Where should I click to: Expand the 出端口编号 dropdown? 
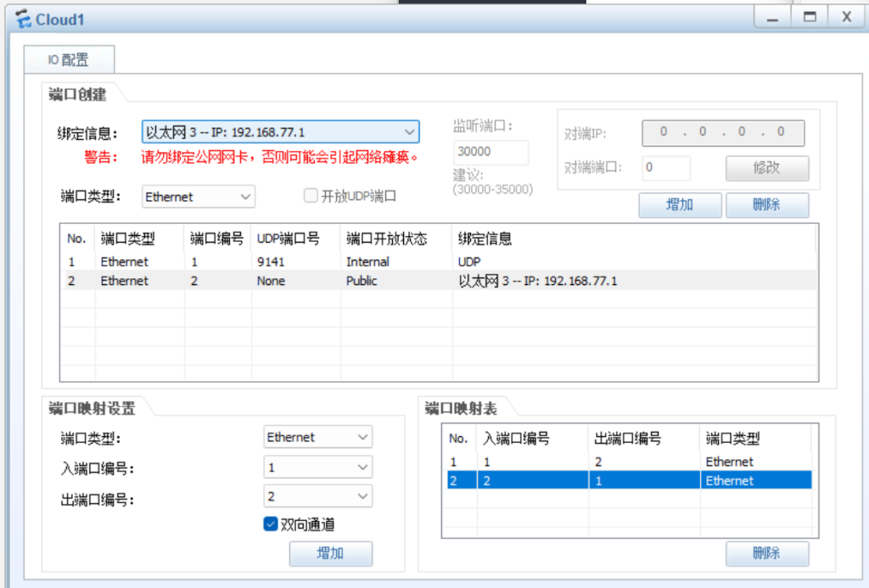click(x=362, y=496)
